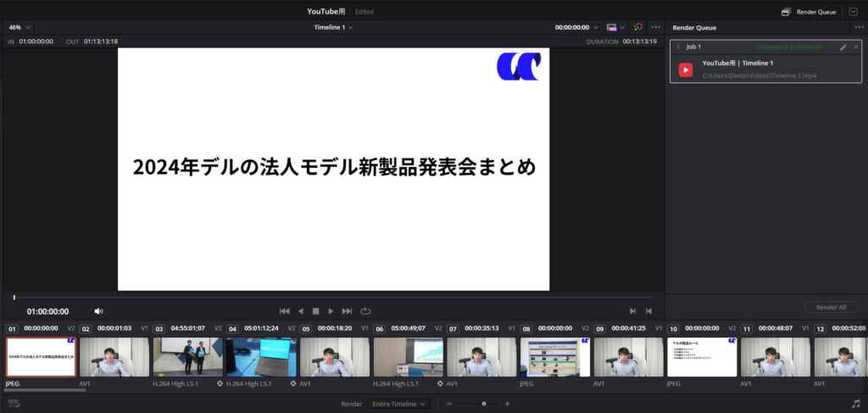Select clip 06 presentation chart thumbnail

tap(407, 357)
